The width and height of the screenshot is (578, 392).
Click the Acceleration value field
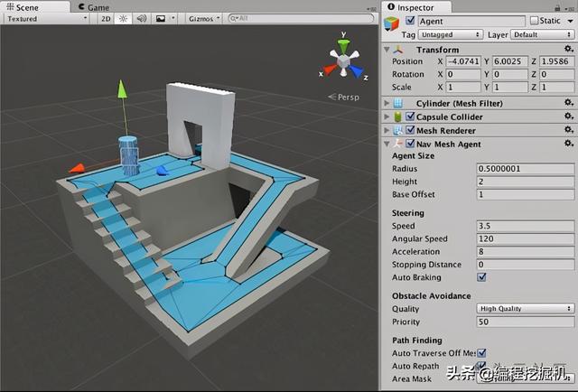(526, 251)
